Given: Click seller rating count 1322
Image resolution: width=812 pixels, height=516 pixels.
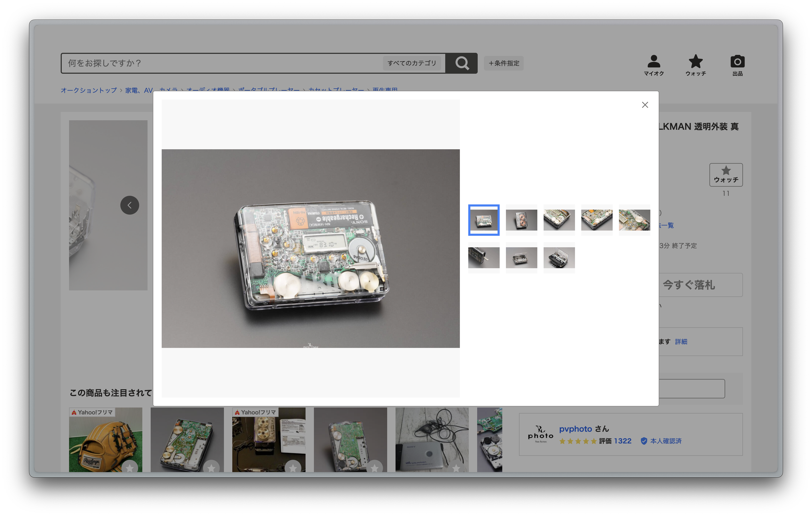Looking at the screenshot, I should [623, 441].
